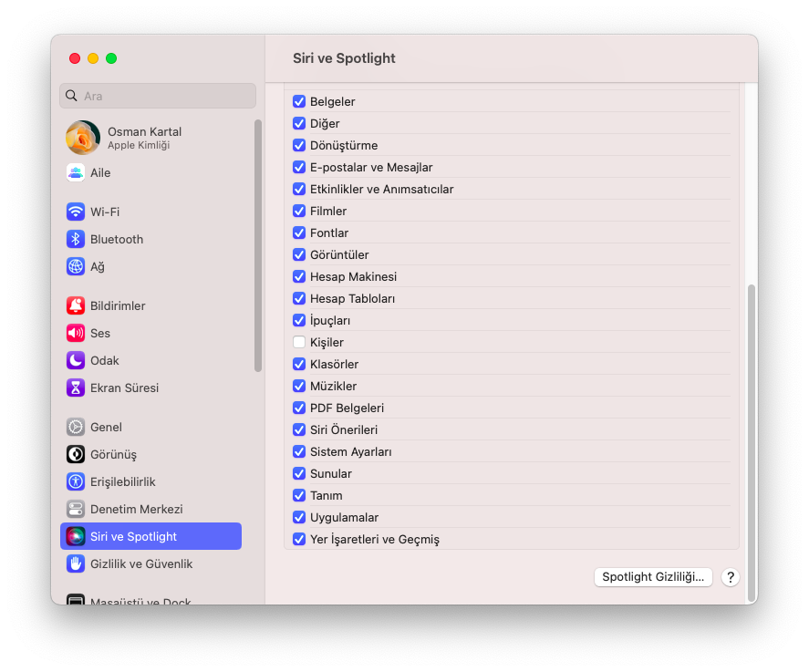
Task: Disable the Siri Önerileri checkbox
Action: 299,429
